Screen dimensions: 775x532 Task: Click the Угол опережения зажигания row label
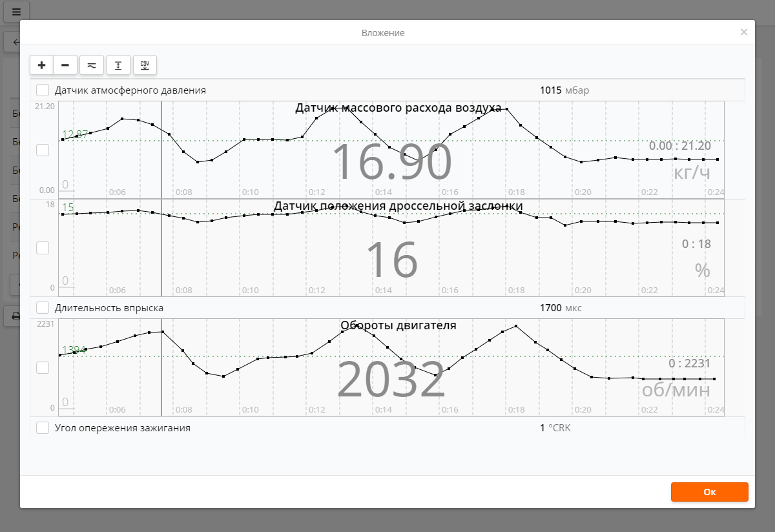click(x=123, y=427)
